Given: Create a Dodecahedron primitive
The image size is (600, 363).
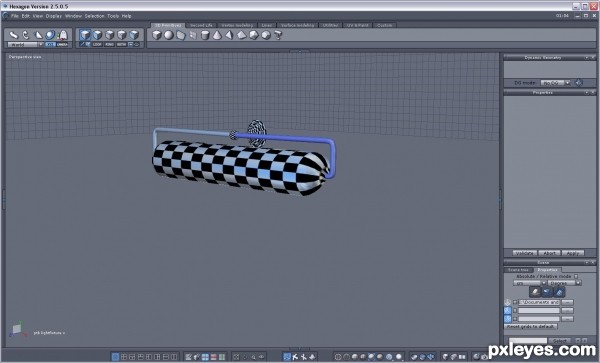Looking at the screenshot, I should [254, 35].
